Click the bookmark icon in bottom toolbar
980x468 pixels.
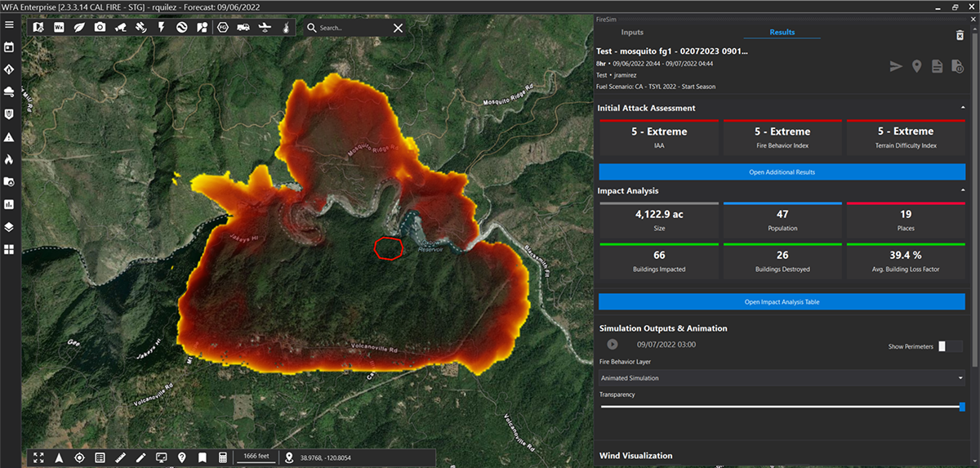[x=202, y=458]
